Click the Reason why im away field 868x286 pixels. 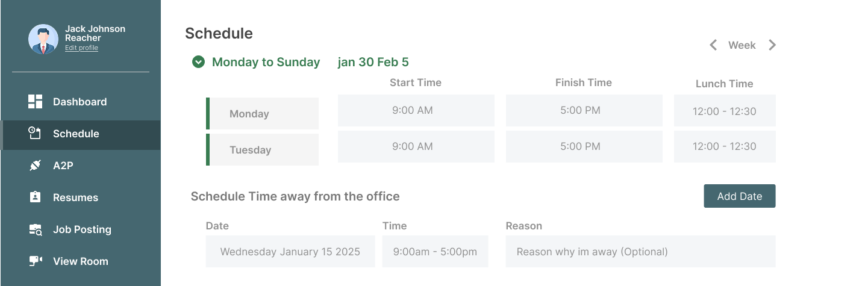tap(640, 252)
